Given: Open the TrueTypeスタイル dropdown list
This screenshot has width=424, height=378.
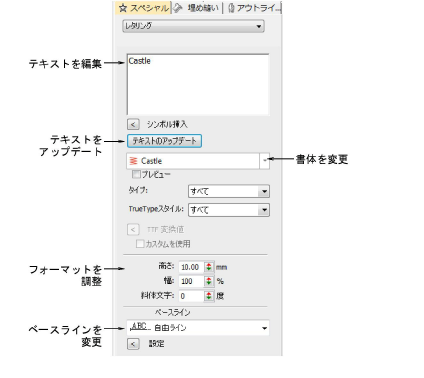Looking at the screenshot, I should tap(229, 210).
